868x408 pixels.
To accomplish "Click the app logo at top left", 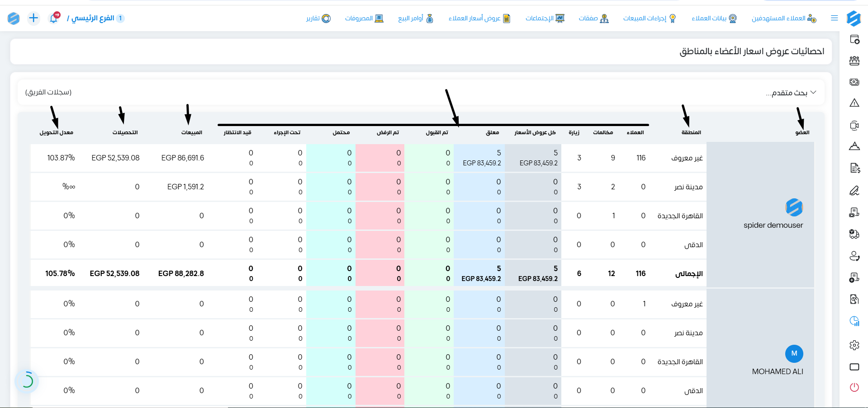I will (x=14, y=18).
